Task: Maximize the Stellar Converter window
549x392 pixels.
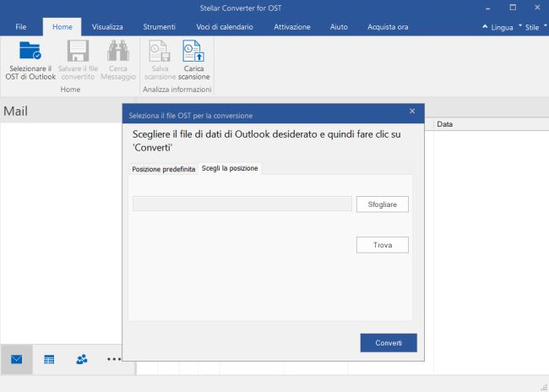Action: [x=513, y=8]
